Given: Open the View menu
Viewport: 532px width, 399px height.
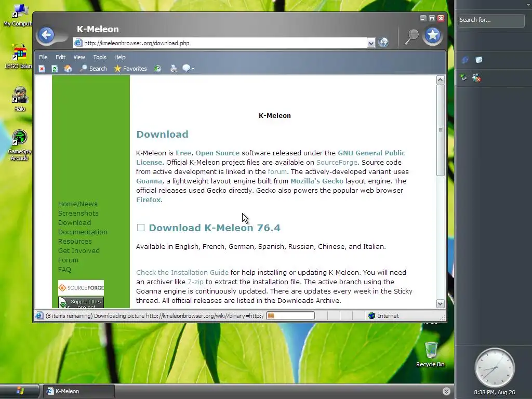Looking at the screenshot, I should [79, 57].
